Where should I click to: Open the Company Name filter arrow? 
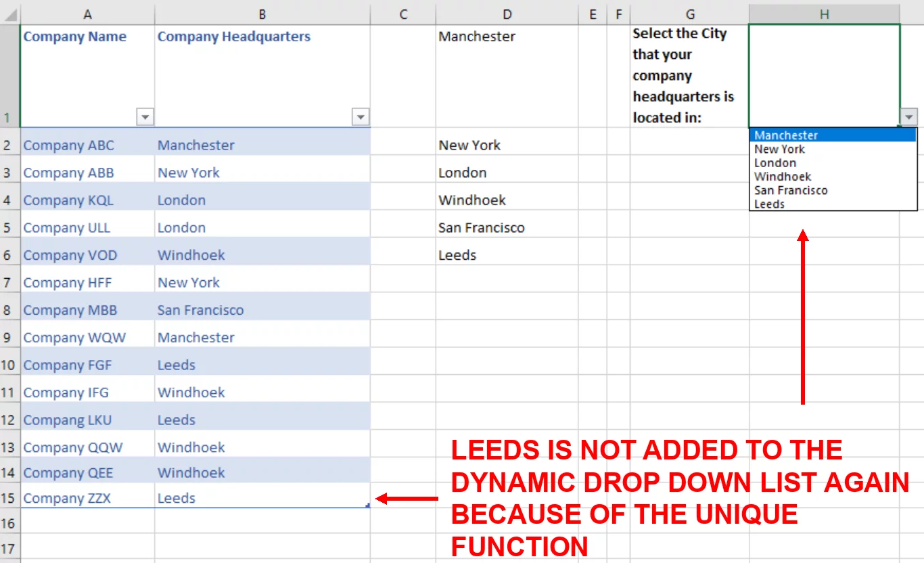click(x=145, y=116)
